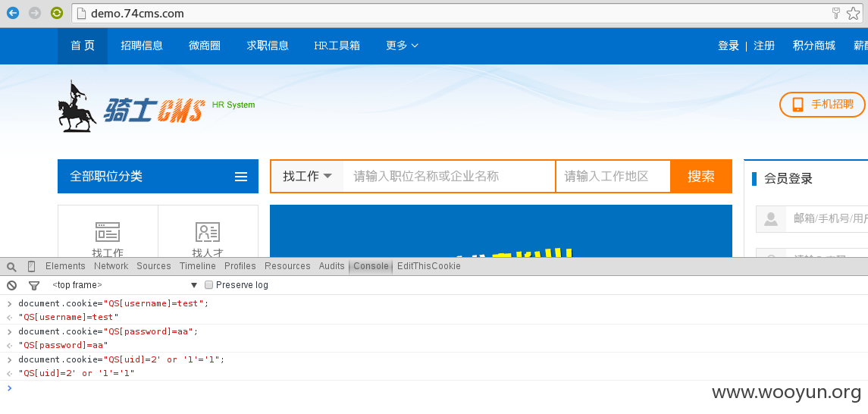868x414 pixels.
Task: Click the 手机招聘 button
Action: coord(822,105)
